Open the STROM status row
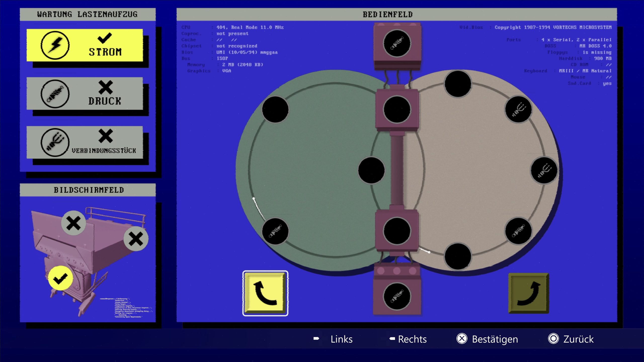Viewport: 644px width, 362px height. [x=85, y=45]
